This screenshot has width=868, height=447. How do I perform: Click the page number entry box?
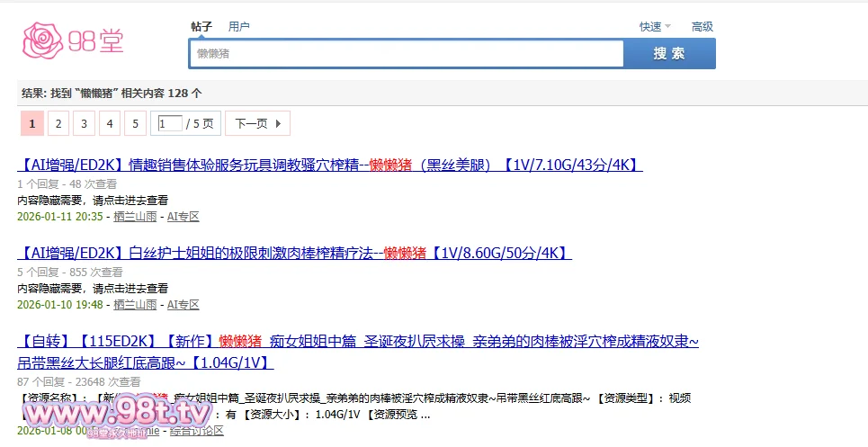pyautogui.click(x=169, y=123)
